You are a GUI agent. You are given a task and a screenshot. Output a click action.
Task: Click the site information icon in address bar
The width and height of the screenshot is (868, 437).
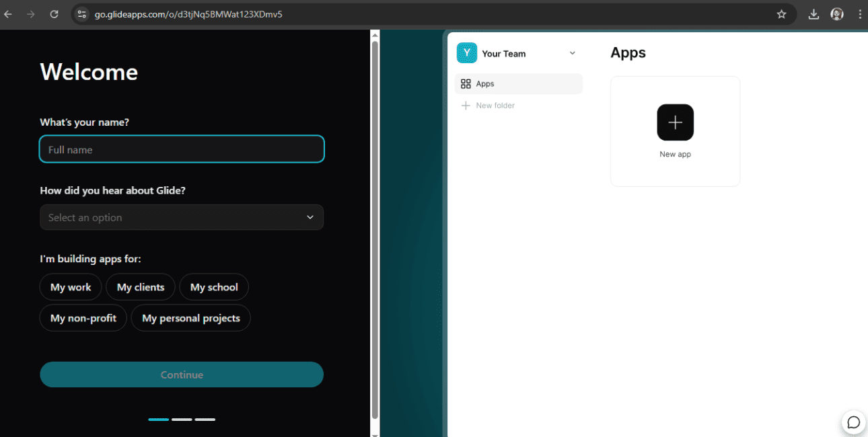pos(82,14)
